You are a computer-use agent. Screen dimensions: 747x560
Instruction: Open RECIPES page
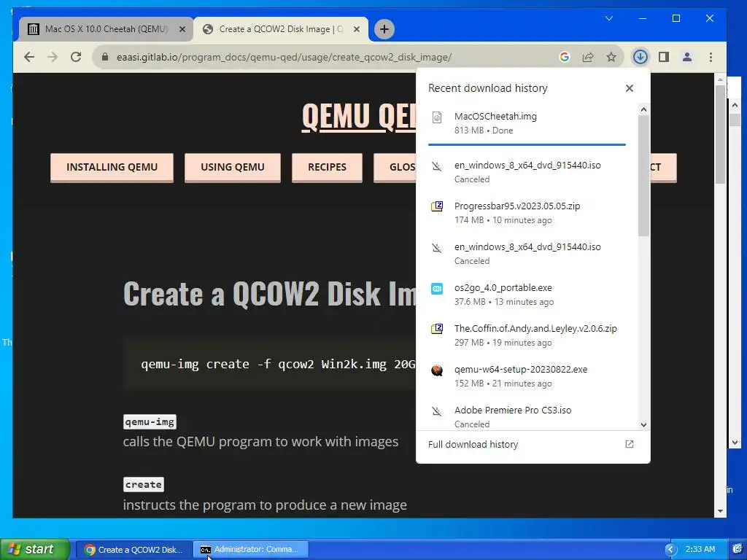click(x=327, y=167)
